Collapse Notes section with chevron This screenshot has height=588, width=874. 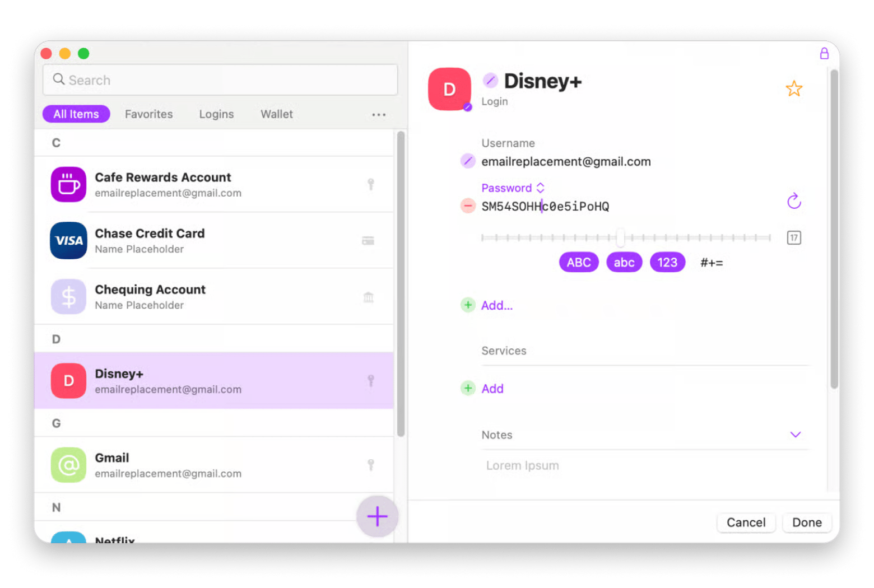[x=795, y=435]
